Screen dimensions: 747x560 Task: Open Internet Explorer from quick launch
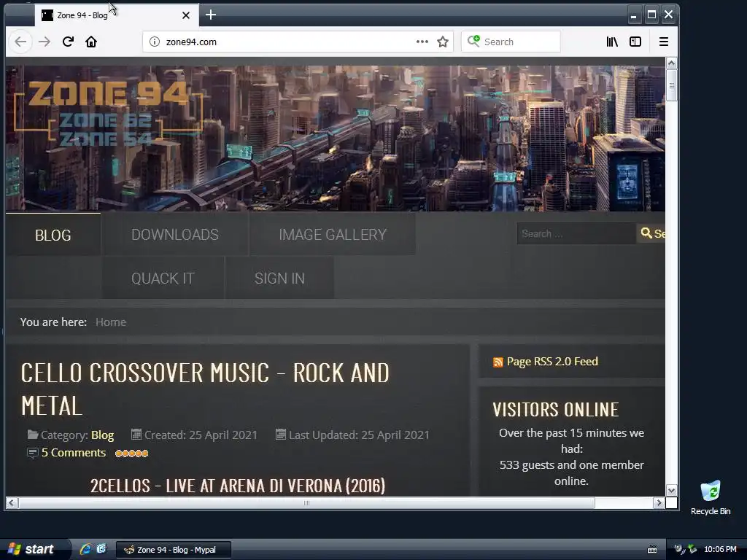(x=86, y=549)
